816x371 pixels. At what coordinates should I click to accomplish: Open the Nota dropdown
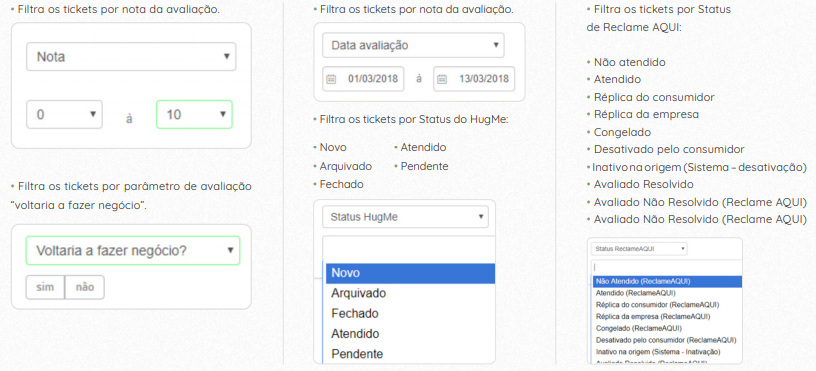(x=131, y=56)
